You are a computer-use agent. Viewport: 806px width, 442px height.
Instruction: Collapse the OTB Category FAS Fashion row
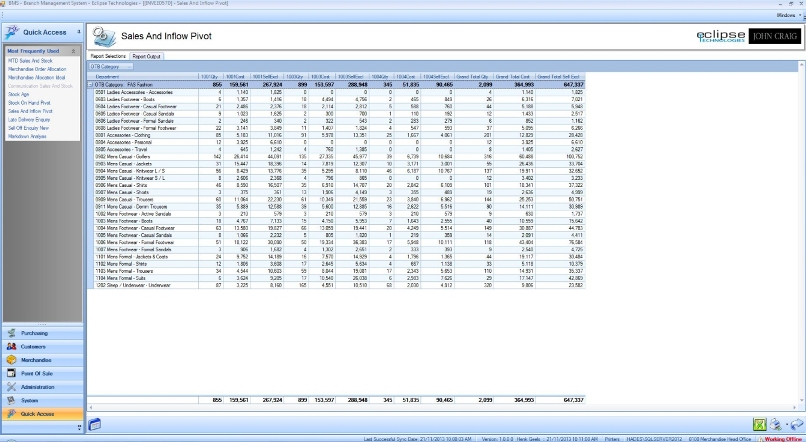(91, 84)
